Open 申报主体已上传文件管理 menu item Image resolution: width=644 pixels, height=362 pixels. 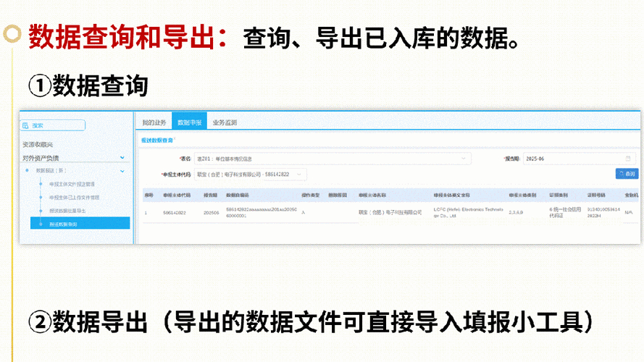(75, 198)
